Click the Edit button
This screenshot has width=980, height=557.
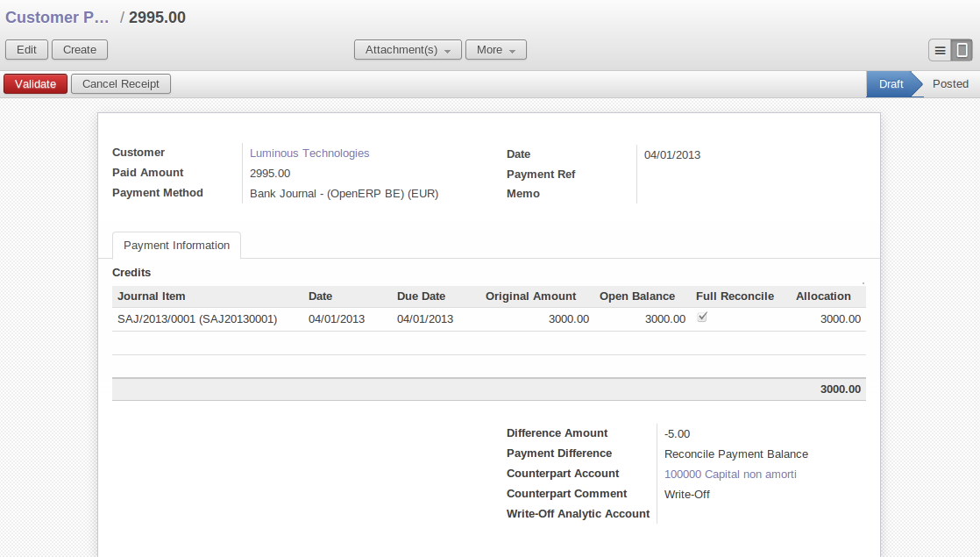coord(26,50)
